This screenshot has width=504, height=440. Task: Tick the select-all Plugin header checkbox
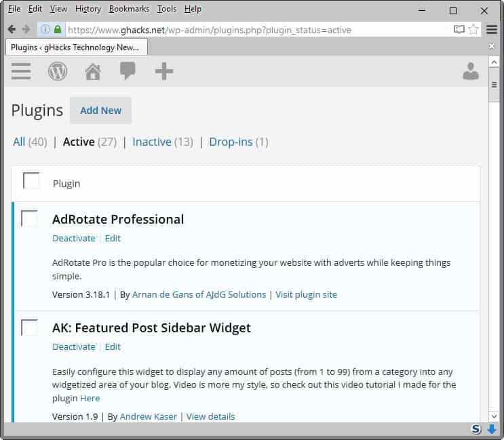coord(31,180)
